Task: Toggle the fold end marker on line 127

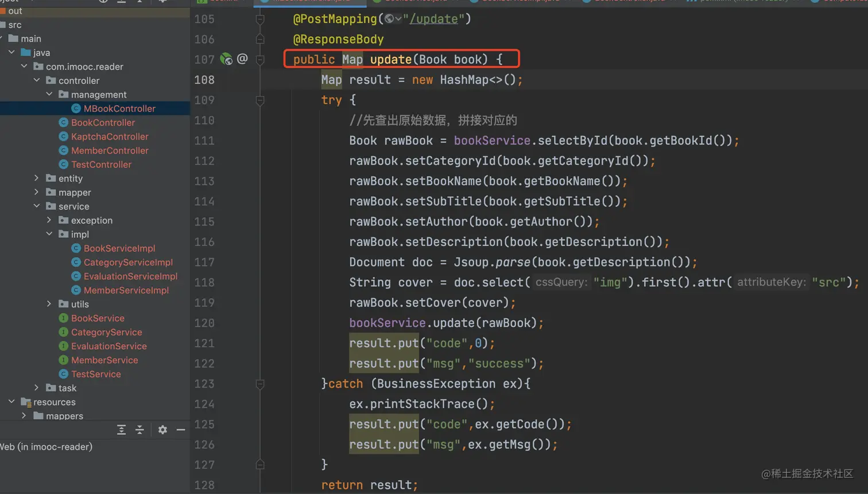Action: [260, 465]
